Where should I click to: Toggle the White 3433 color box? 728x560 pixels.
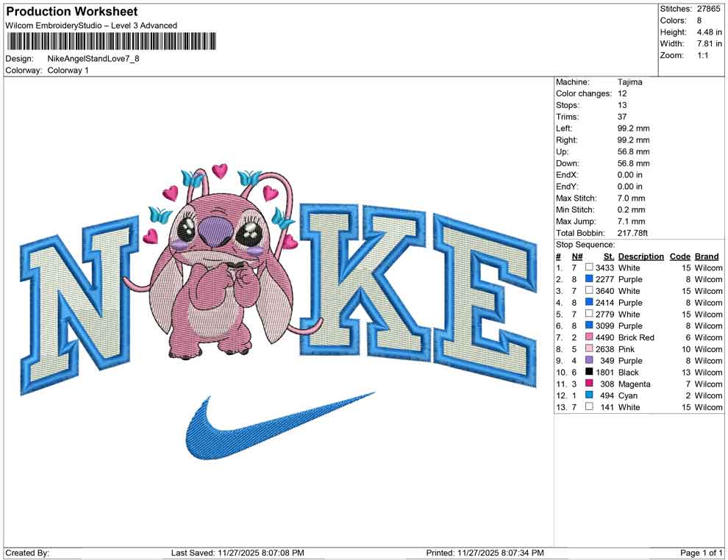click(x=588, y=268)
